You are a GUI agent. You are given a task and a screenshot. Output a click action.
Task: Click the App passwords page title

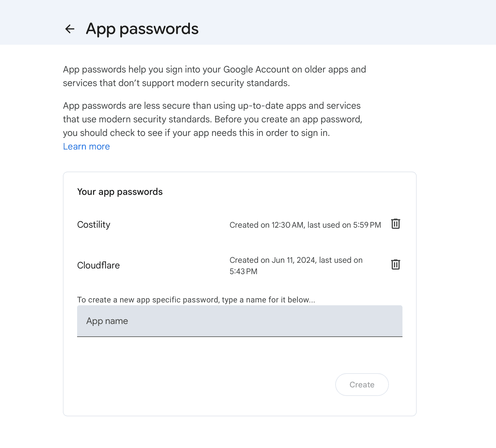coord(142,29)
